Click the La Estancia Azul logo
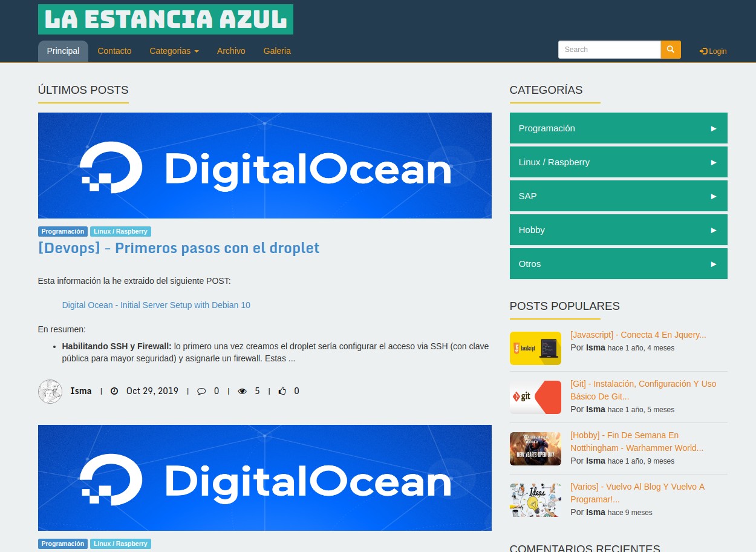The width and height of the screenshot is (756, 552). coord(166,19)
